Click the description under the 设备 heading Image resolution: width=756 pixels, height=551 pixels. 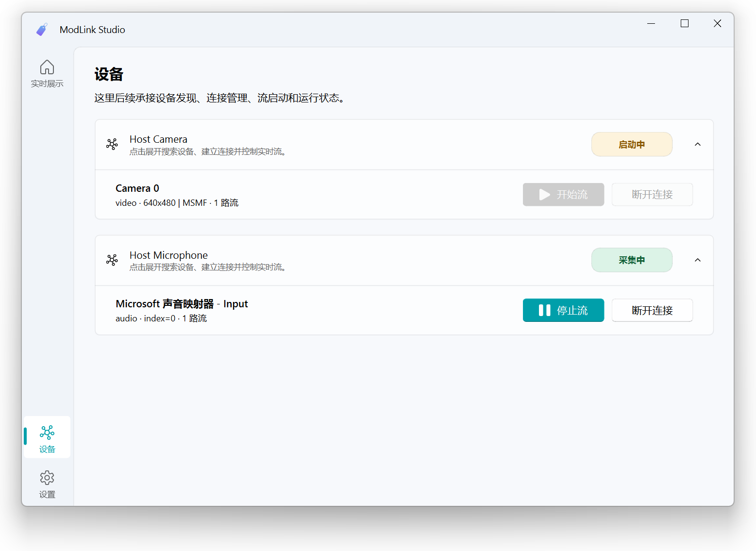click(x=220, y=98)
